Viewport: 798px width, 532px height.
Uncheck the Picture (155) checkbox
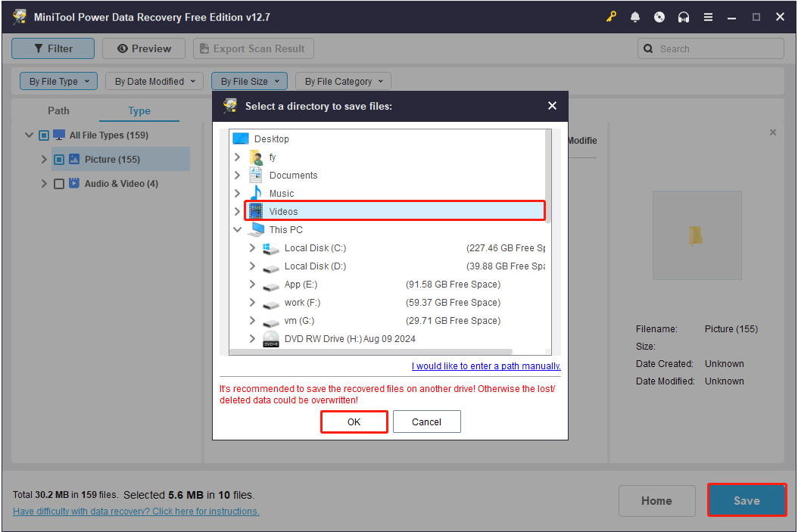click(x=58, y=159)
